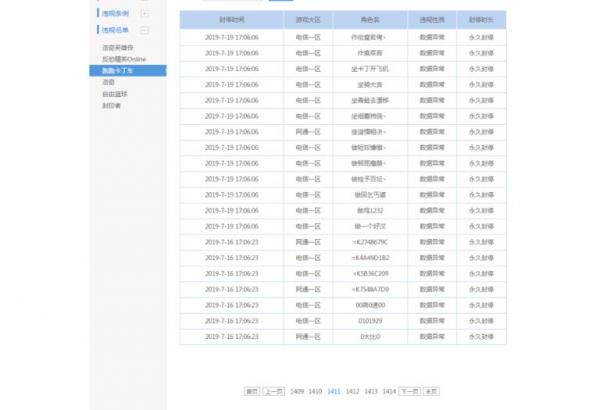Viewport: 600px width, 410px height.
Task: Open the 违规名单 sidebar heading
Action: tap(115, 30)
